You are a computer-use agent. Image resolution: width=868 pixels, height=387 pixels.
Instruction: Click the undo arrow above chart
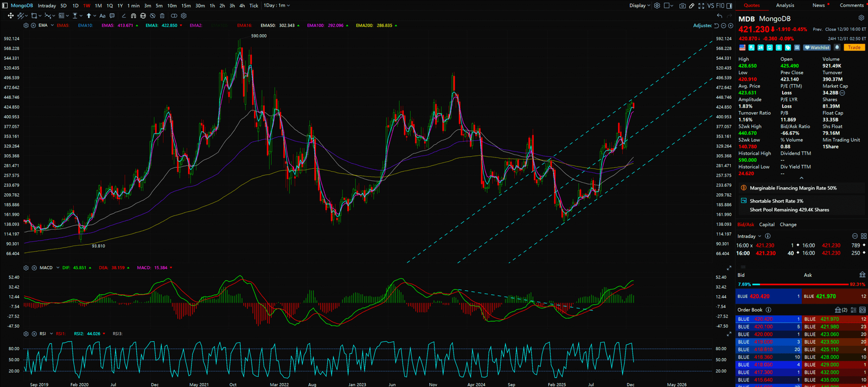tap(719, 16)
